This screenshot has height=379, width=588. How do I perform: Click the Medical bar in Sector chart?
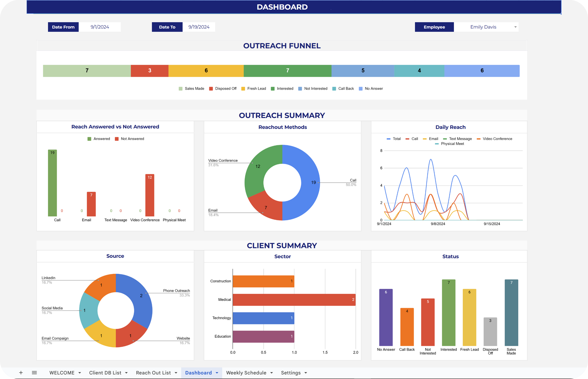click(x=294, y=300)
